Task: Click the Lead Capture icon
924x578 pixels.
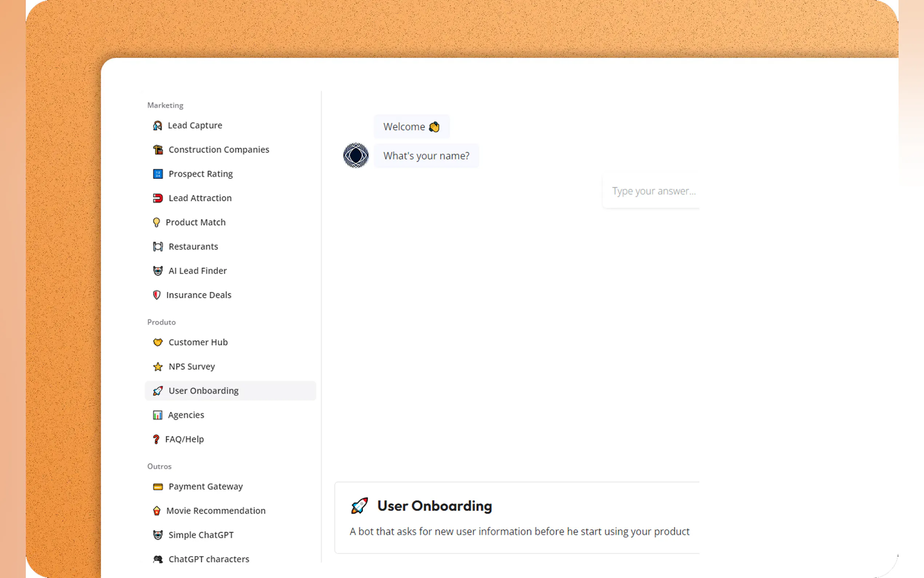Action: coord(158,125)
